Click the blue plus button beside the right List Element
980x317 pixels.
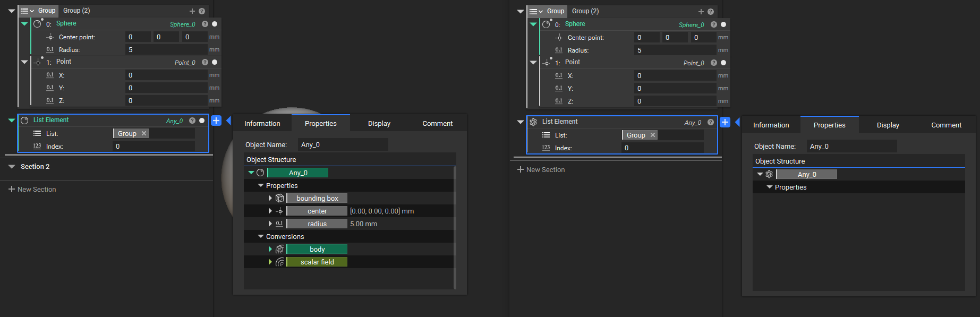click(725, 122)
